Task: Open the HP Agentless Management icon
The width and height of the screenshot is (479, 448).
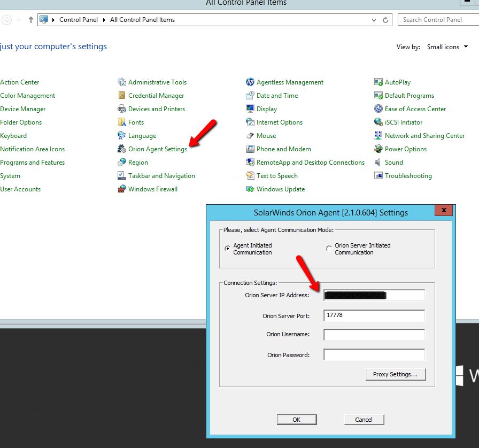Action: click(250, 82)
